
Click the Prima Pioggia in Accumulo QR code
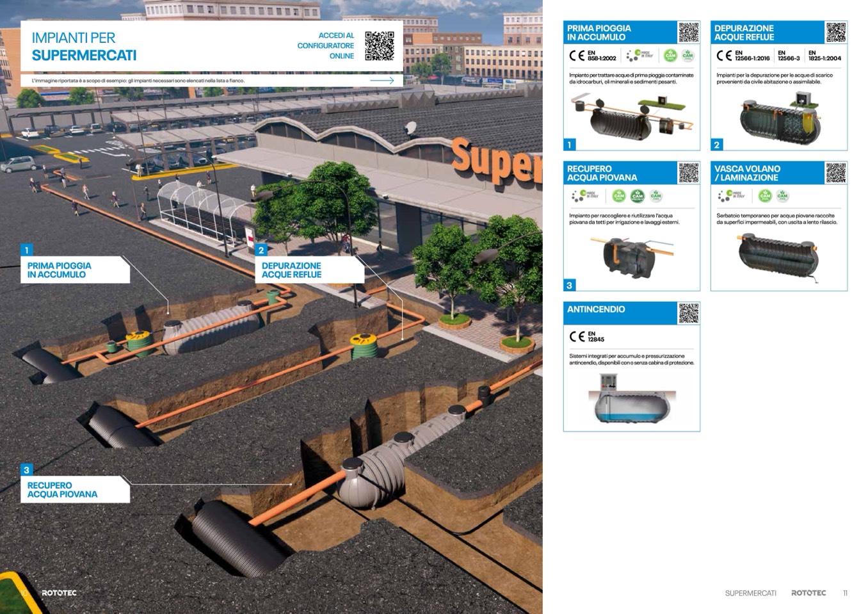point(688,32)
